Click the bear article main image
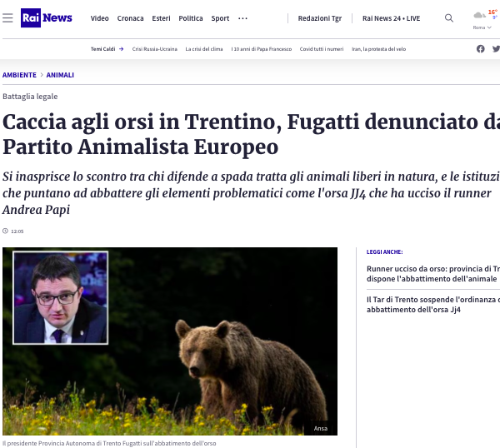 coord(170,341)
